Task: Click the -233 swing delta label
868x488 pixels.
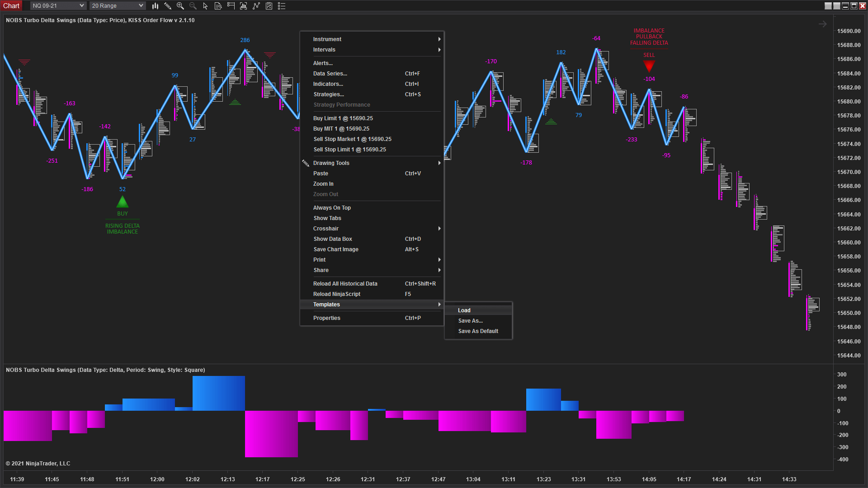Action: pos(632,140)
